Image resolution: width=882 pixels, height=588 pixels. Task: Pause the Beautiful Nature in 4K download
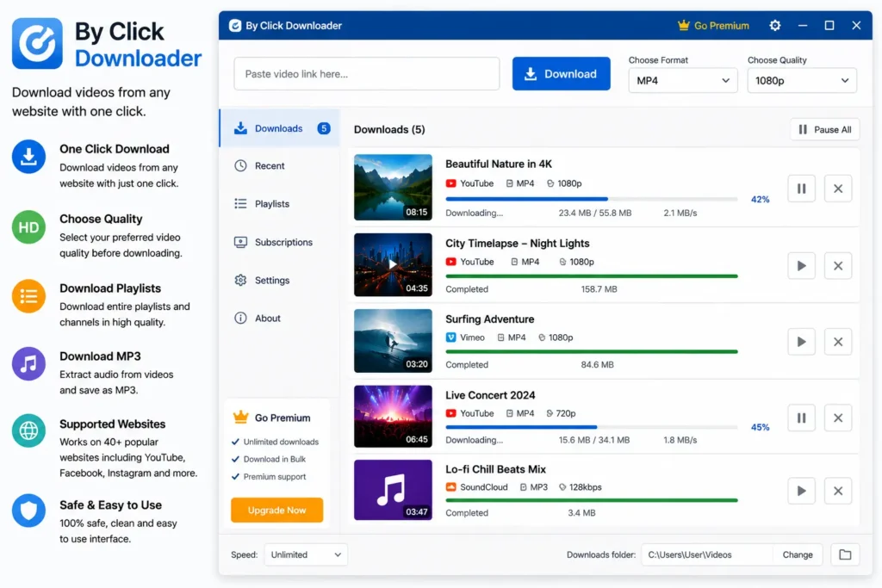[801, 189]
